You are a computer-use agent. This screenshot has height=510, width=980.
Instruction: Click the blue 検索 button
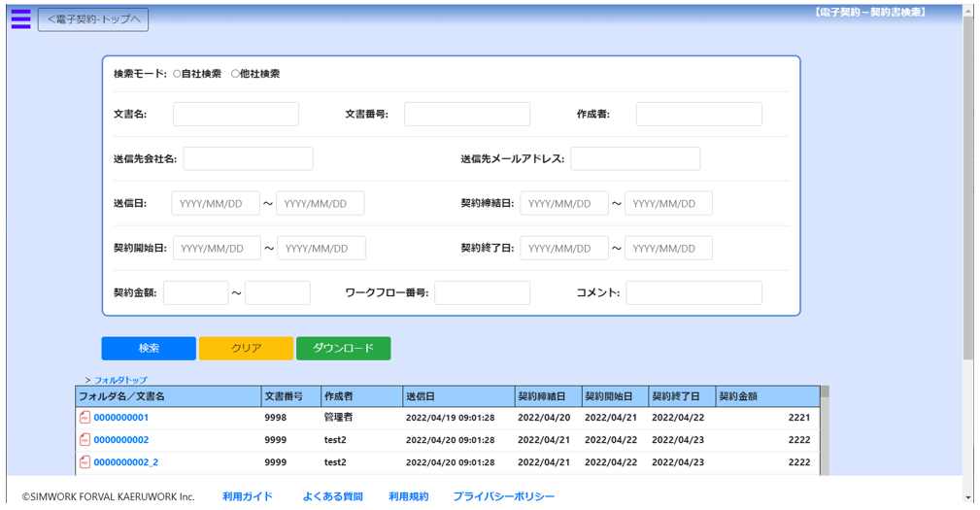pyautogui.click(x=149, y=348)
